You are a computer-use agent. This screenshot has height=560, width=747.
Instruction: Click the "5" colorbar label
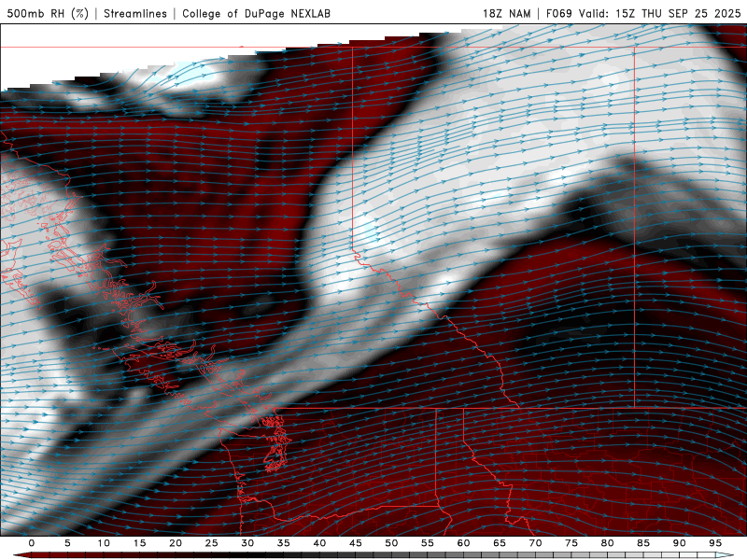(67, 543)
